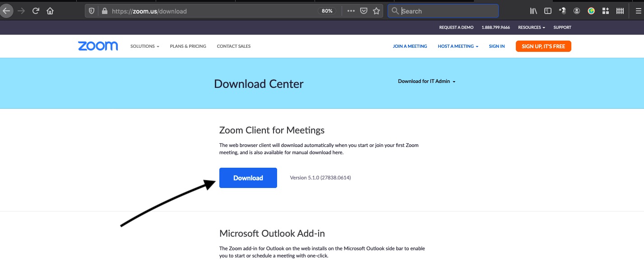Reload the current page
Screen dimensions: 644x266
click(36, 11)
